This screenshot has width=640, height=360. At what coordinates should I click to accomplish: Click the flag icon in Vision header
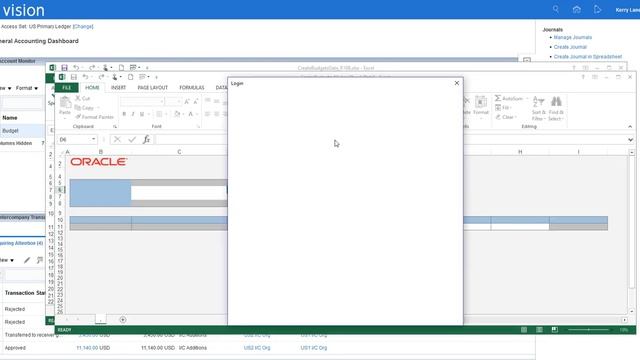(x=598, y=9)
